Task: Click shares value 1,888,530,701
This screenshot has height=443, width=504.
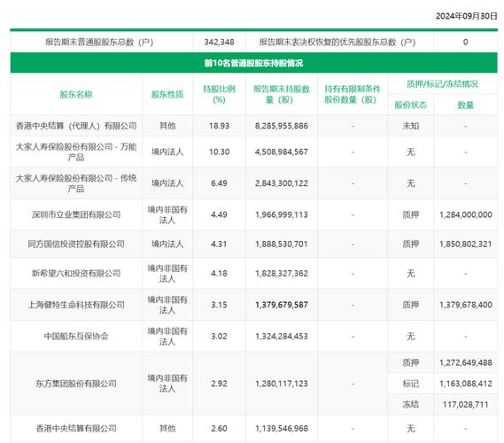Action: click(x=282, y=244)
